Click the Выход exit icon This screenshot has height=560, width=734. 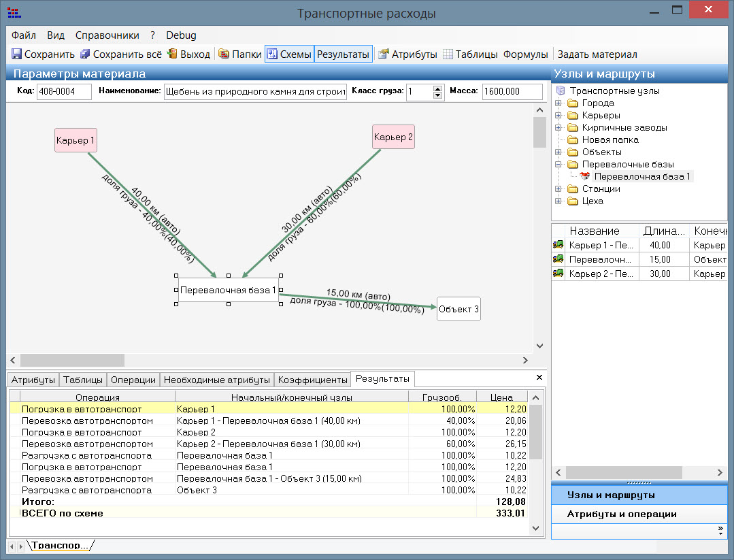(x=173, y=54)
